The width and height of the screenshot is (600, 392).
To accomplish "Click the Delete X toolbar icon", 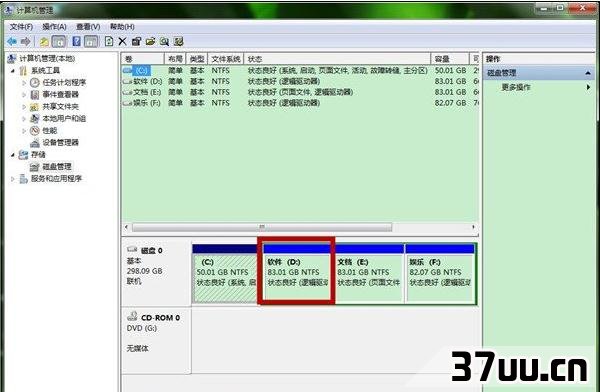I will pyautogui.click(x=122, y=41).
